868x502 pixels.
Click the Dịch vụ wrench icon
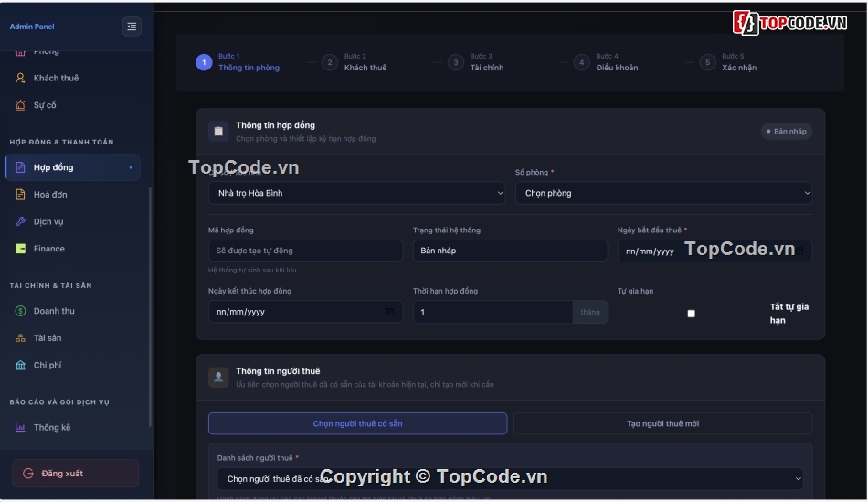20,221
